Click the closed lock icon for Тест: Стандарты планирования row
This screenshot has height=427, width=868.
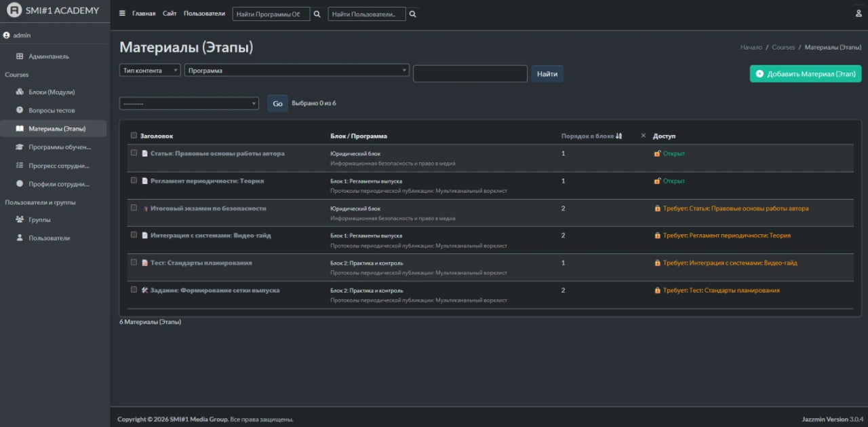[x=657, y=263]
